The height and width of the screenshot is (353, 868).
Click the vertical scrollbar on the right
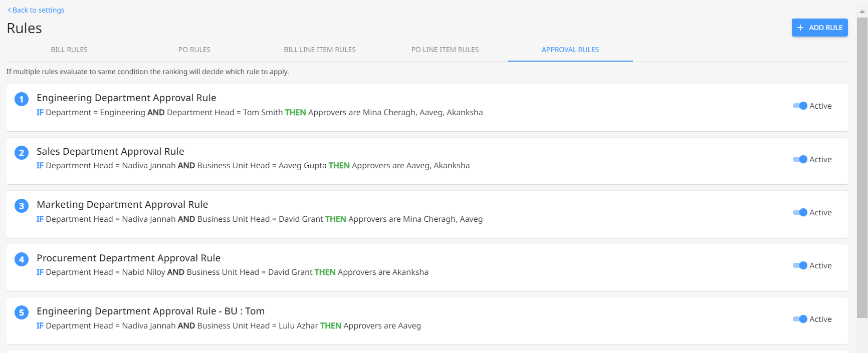[x=862, y=168]
